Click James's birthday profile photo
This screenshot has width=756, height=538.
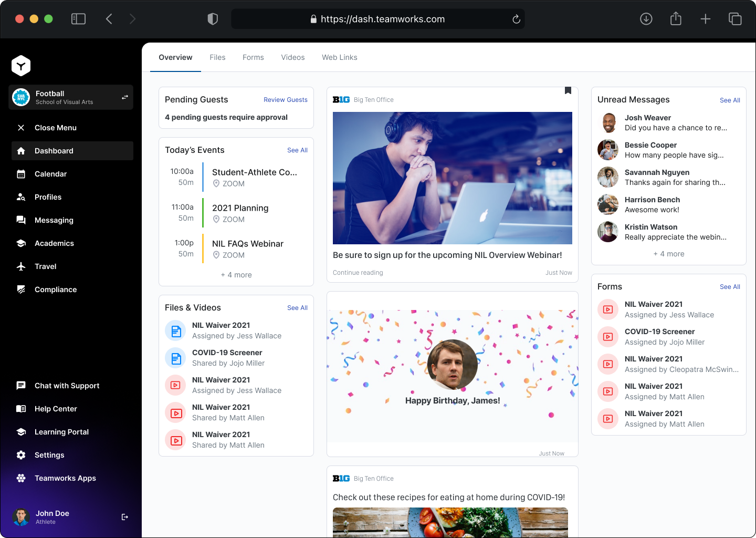tap(452, 364)
